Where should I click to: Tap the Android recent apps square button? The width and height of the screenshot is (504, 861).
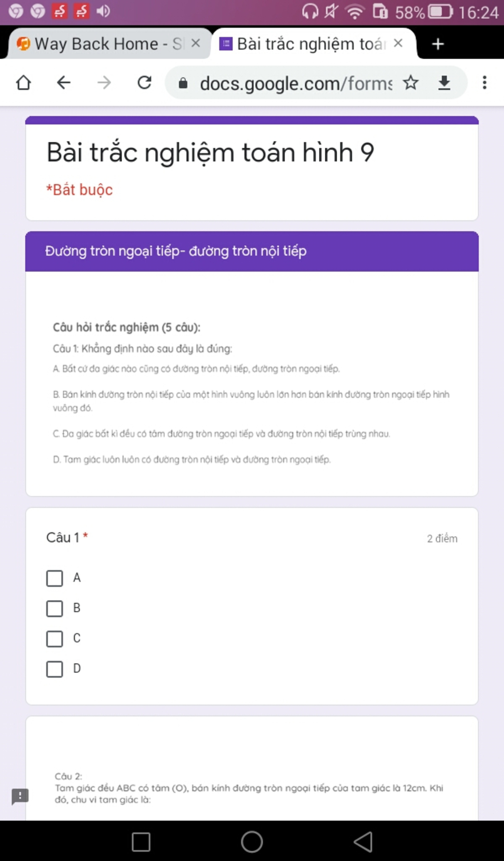141,842
